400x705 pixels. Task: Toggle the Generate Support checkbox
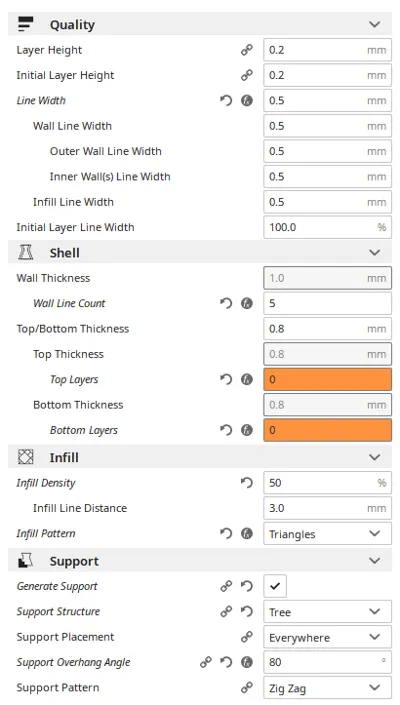(275, 586)
